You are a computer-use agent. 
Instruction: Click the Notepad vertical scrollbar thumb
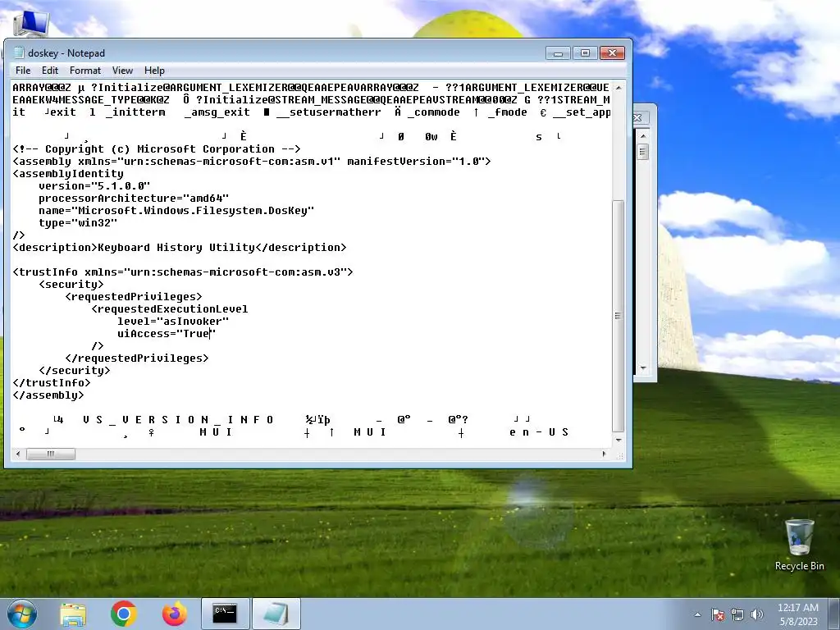[x=619, y=316]
